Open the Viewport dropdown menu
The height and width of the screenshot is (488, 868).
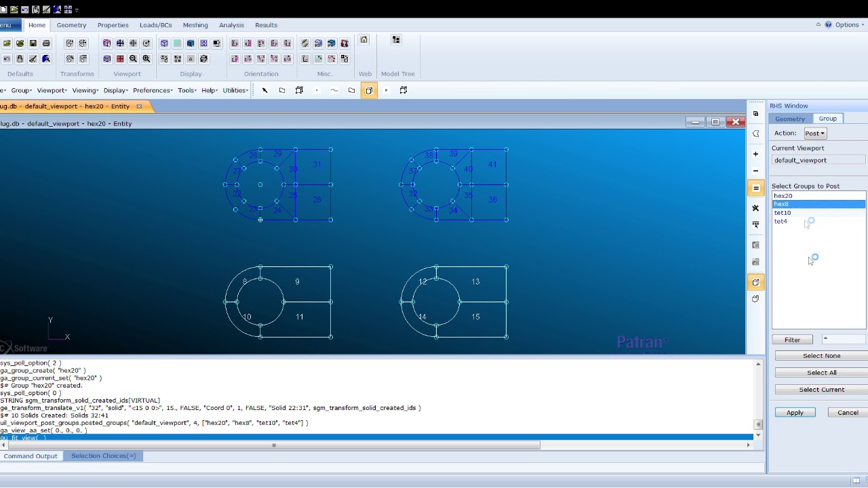[52, 90]
